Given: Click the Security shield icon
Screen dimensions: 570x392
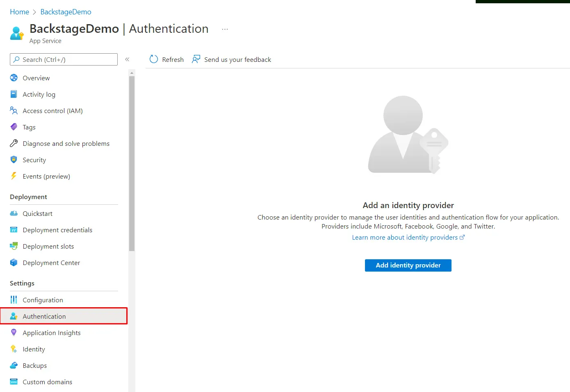Looking at the screenshot, I should 14,160.
